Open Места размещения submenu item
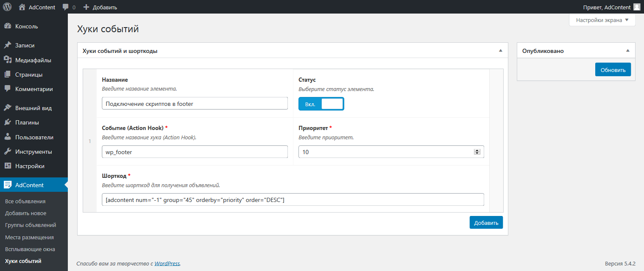Image resolution: width=644 pixels, height=271 pixels. point(29,237)
